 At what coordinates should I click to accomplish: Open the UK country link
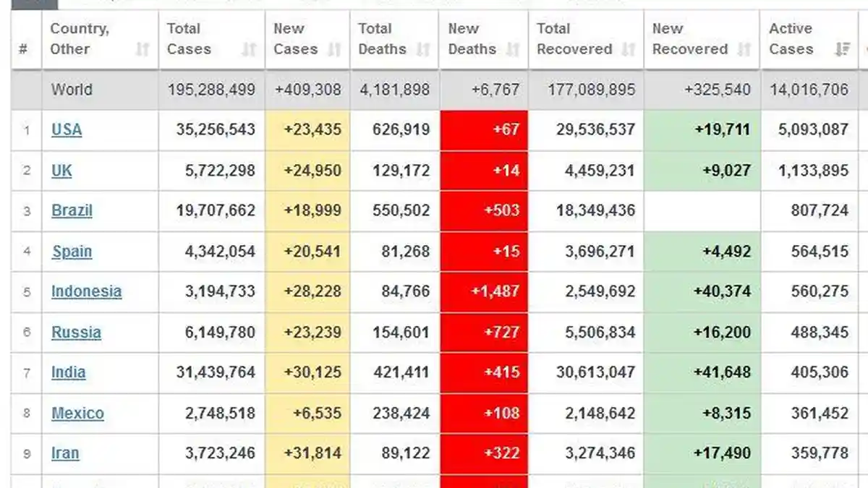(61, 171)
